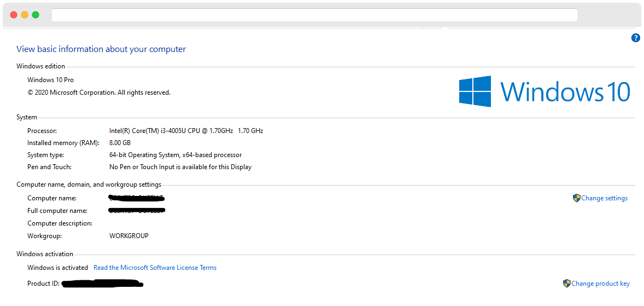Click the red close window button
The height and width of the screenshot is (306, 644).
pyautogui.click(x=14, y=15)
